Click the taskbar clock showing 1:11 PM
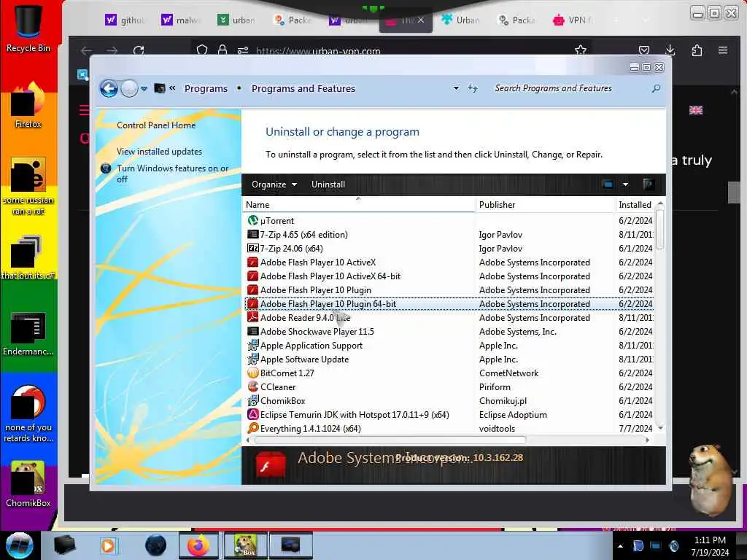The height and width of the screenshot is (560, 747). click(x=710, y=546)
